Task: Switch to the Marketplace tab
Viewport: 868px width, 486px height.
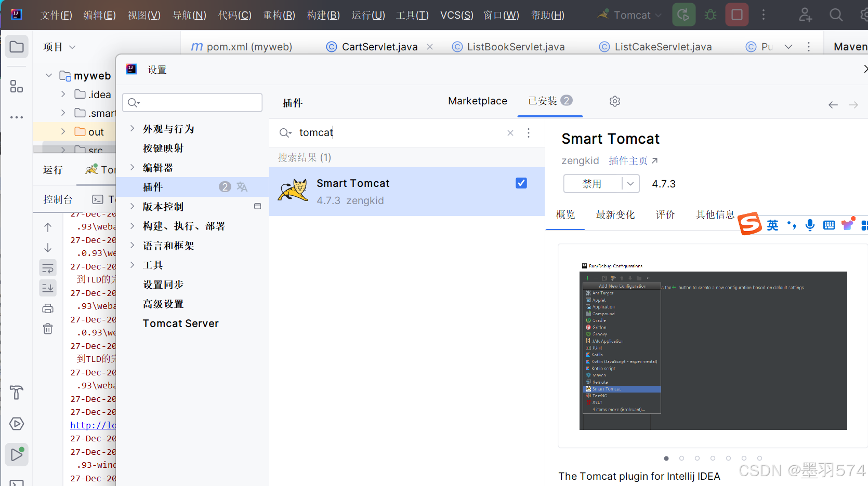Action: coord(478,101)
